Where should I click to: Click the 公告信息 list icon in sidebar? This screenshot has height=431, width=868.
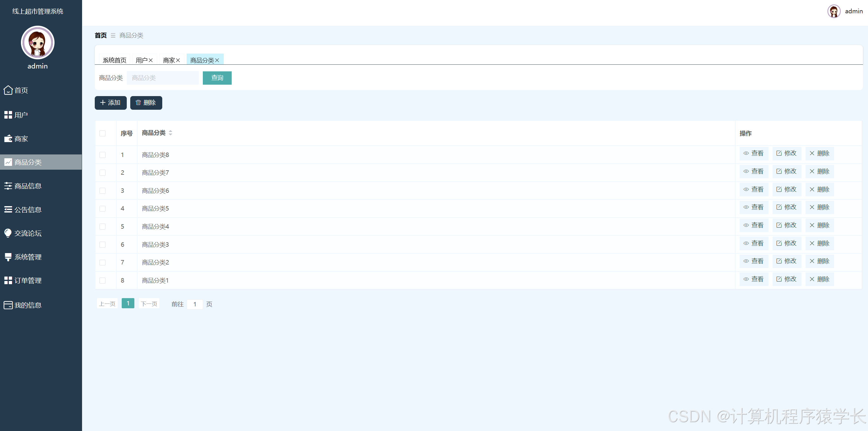click(x=8, y=209)
